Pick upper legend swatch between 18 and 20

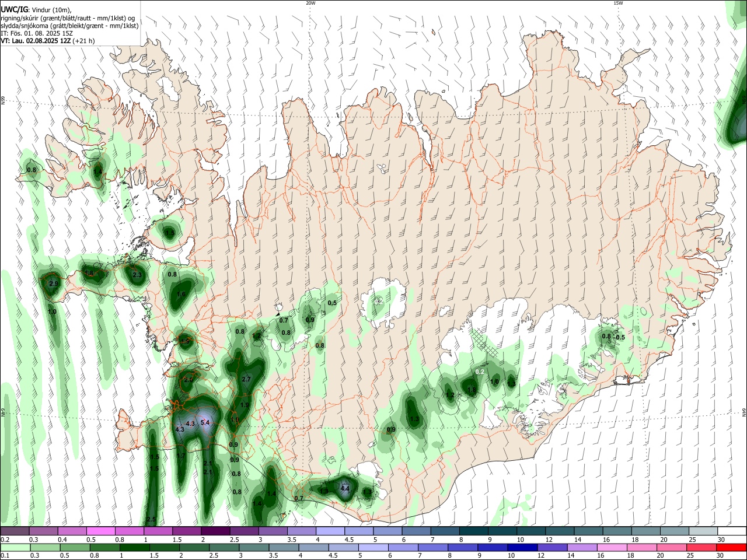[x=645, y=531]
